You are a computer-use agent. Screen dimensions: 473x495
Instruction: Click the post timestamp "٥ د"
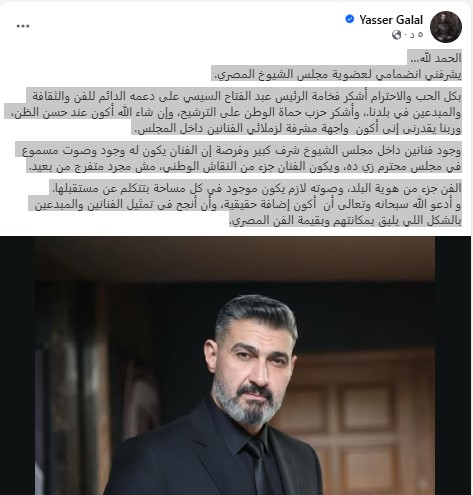(x=413, y=34)
